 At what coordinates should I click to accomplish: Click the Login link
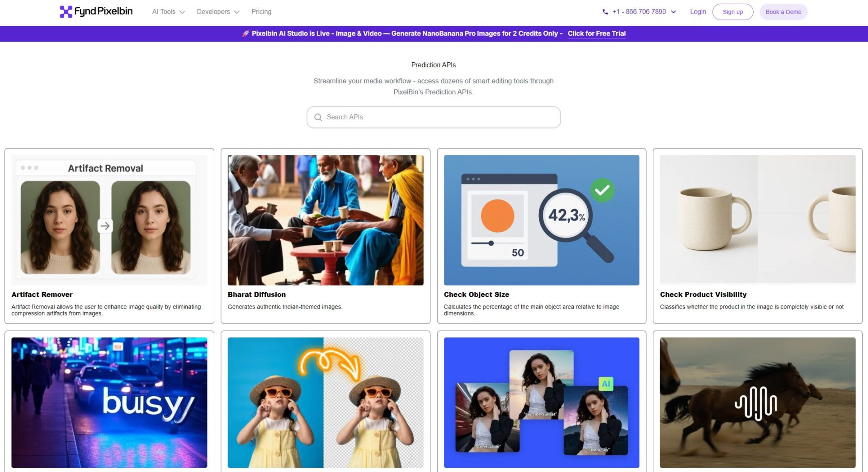coord(698,12)
